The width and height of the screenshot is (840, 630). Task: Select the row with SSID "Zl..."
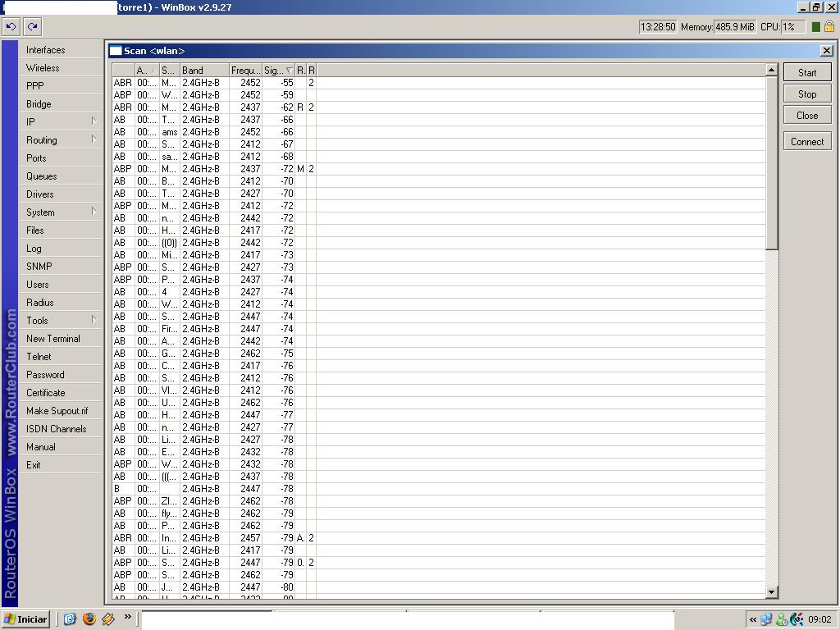pos(438,501)
